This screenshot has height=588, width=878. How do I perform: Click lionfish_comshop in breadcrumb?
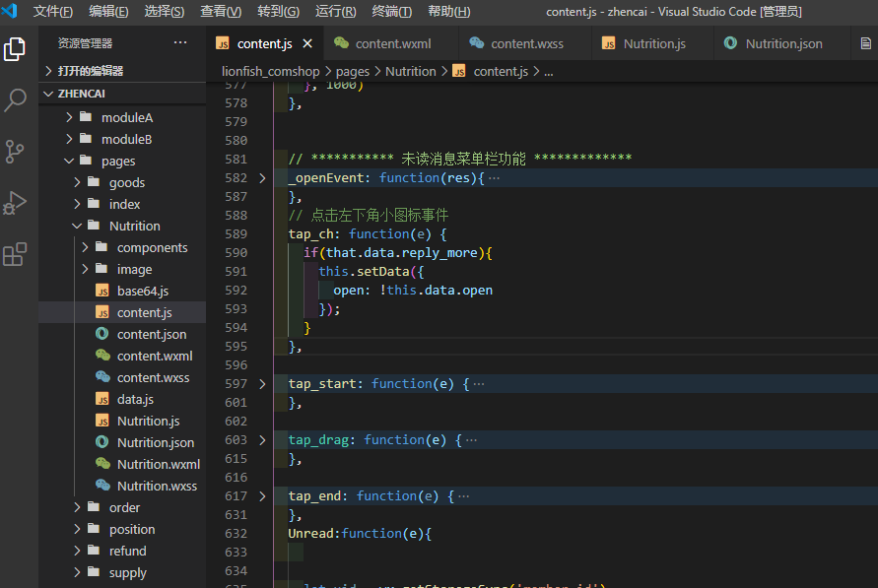pos(270,72)
